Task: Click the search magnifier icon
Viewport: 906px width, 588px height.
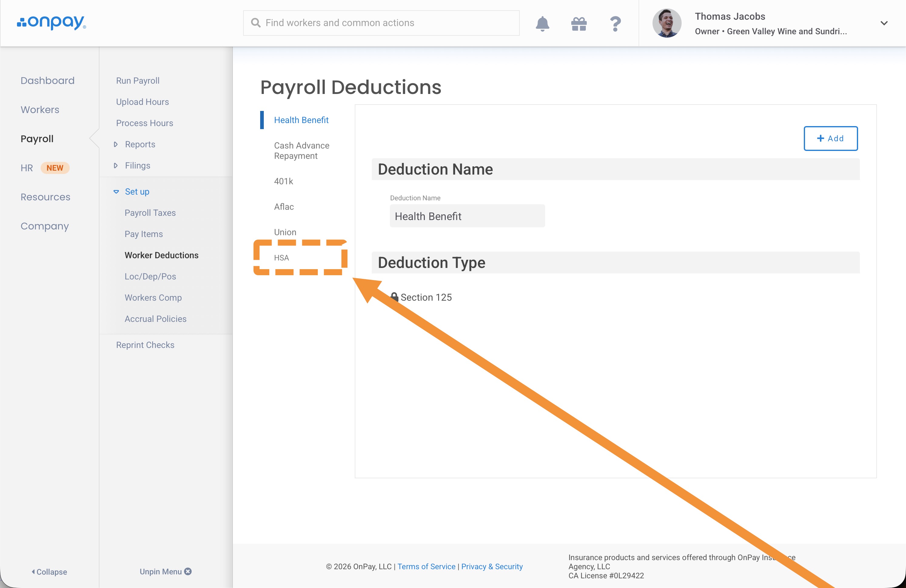Action: pos(256,23)
